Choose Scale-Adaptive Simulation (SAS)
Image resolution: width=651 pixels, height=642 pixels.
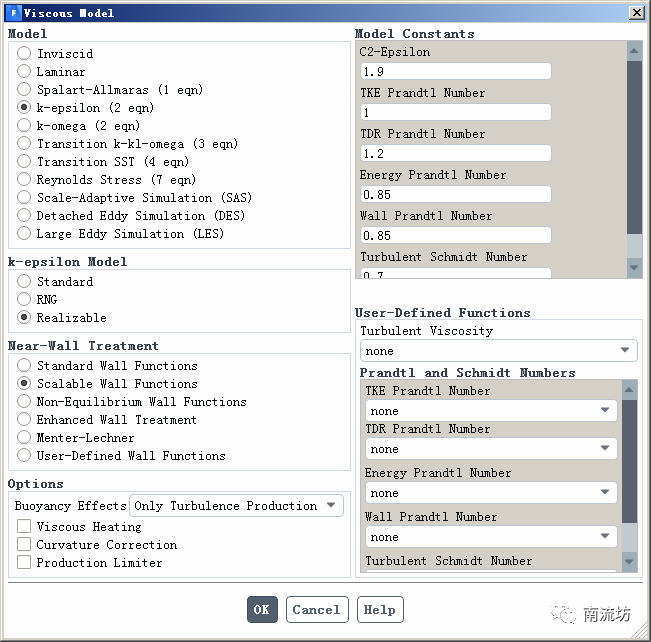(24, 197)
